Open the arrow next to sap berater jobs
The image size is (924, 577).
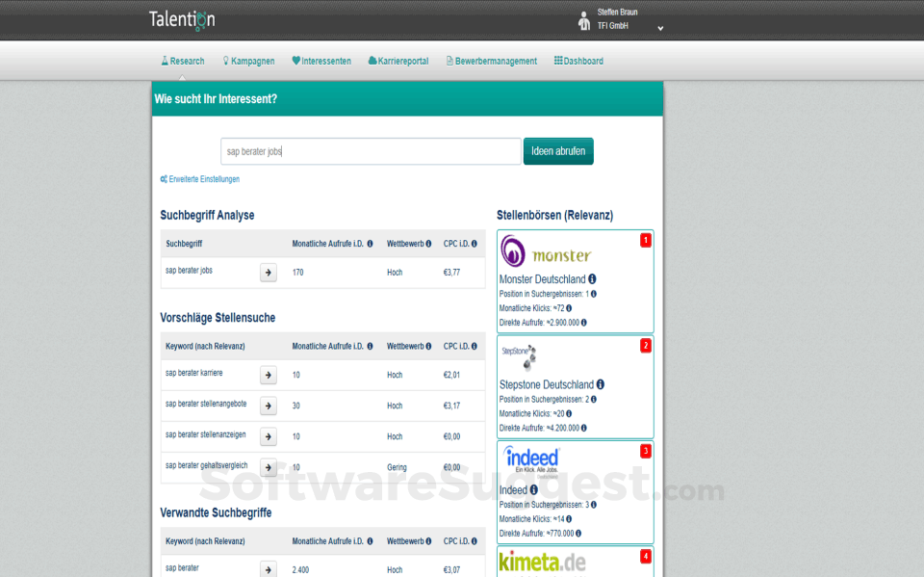268,273
